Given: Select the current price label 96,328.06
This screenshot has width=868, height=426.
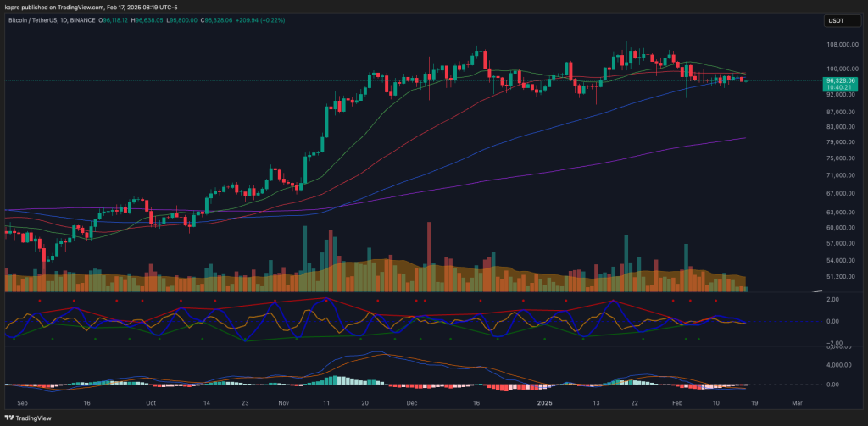Looking at the screenshot, I should click(840, 80).
